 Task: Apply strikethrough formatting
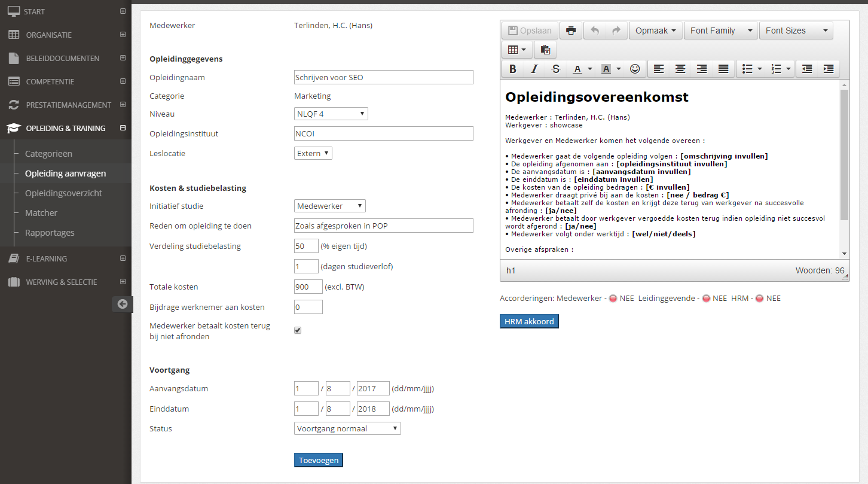[556, 69]
